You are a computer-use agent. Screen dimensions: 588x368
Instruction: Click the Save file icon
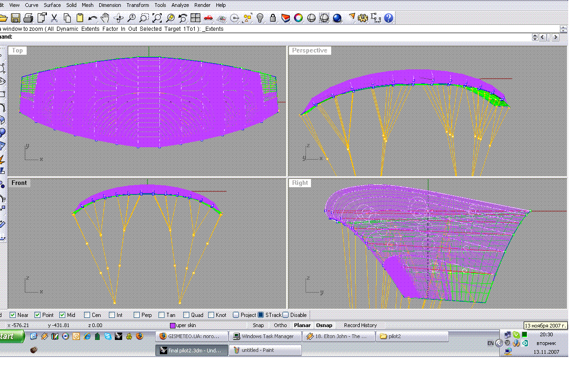16,18
